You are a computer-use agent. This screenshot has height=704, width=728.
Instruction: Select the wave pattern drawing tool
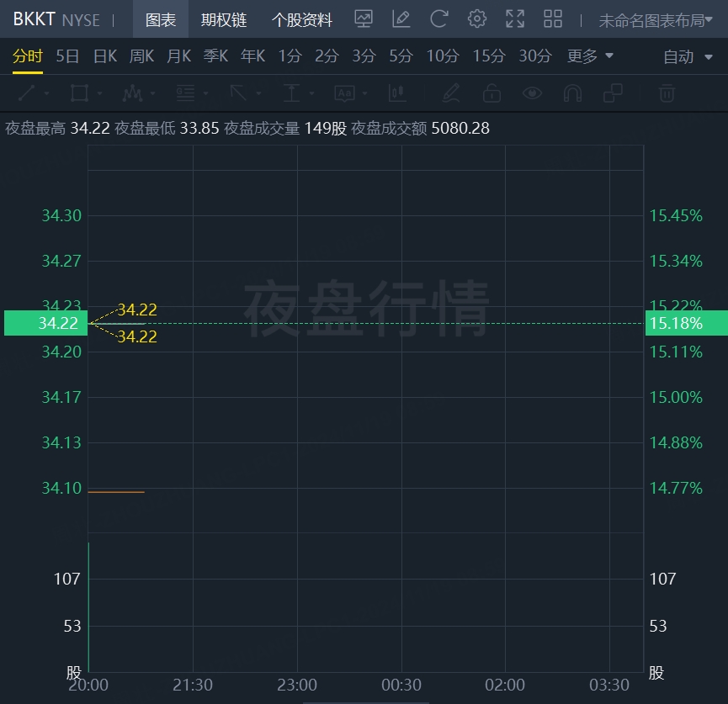coord(132,93)
